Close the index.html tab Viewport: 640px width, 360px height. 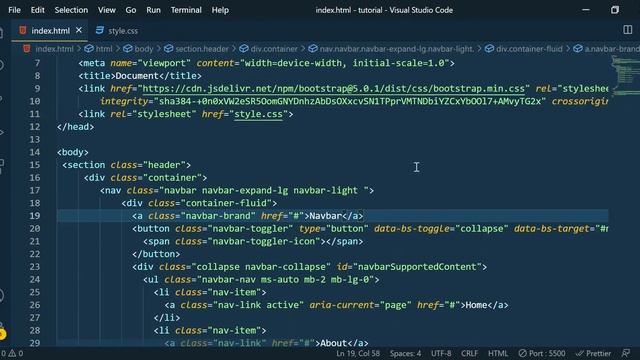79,30
